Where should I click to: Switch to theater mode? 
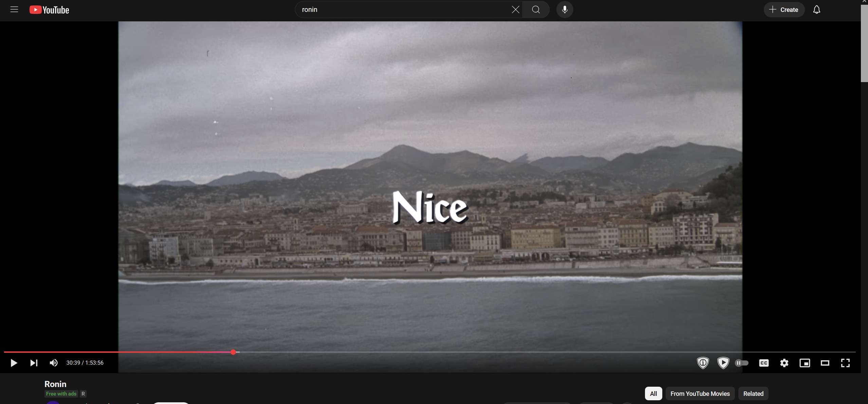825,363
